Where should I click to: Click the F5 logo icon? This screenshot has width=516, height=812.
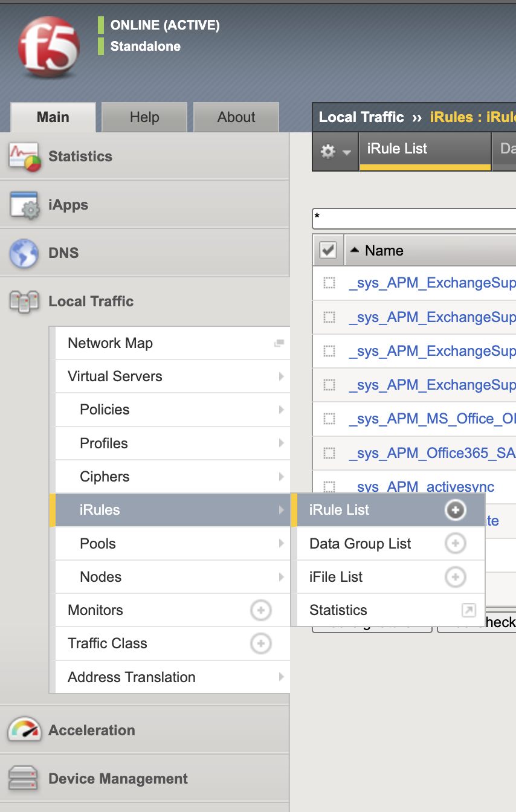pyautogui.click(x=49, y=47)
